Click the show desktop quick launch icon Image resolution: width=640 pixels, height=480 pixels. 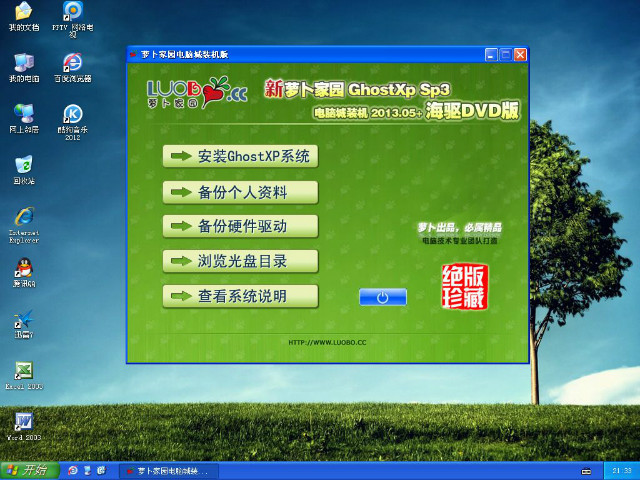(x=87, y=471)
